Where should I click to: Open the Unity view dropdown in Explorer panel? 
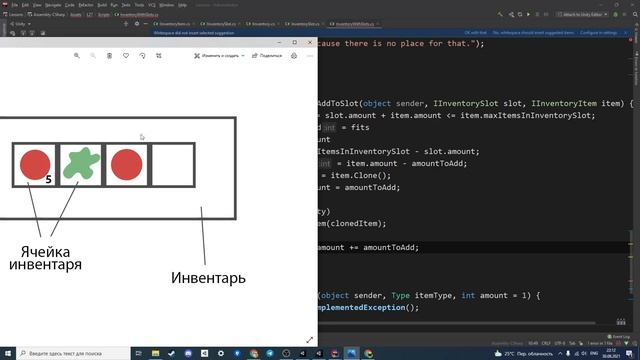(20, 24)
